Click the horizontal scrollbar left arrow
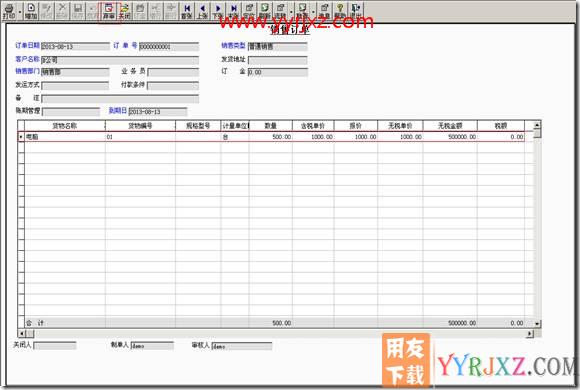This screenshot has height=390, width=580. point(21,334)
